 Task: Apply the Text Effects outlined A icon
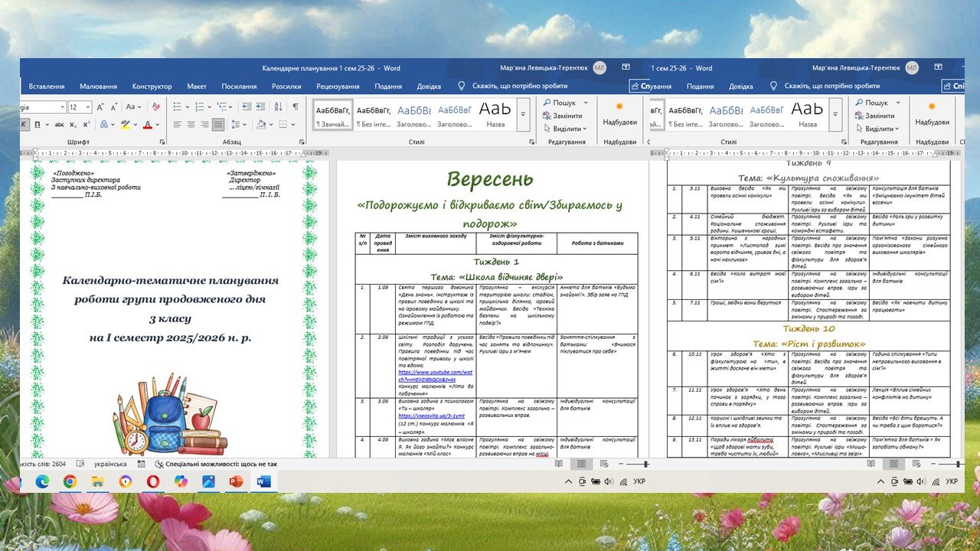106,124
